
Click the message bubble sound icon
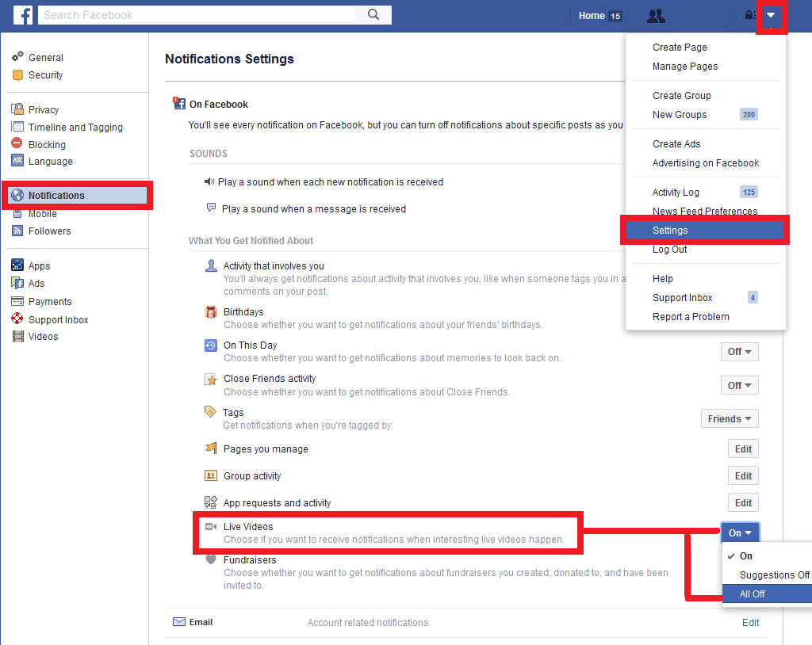click(211, 208)
